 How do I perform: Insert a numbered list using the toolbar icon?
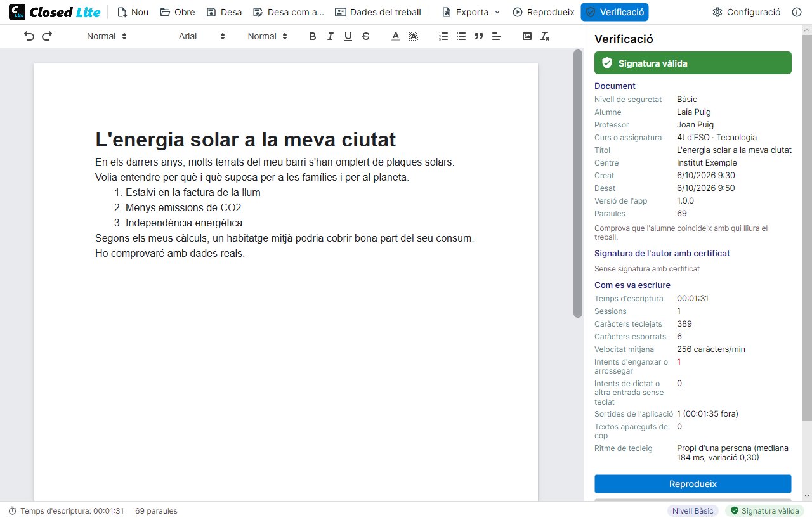pyautogui.click(x=443, y=36)
